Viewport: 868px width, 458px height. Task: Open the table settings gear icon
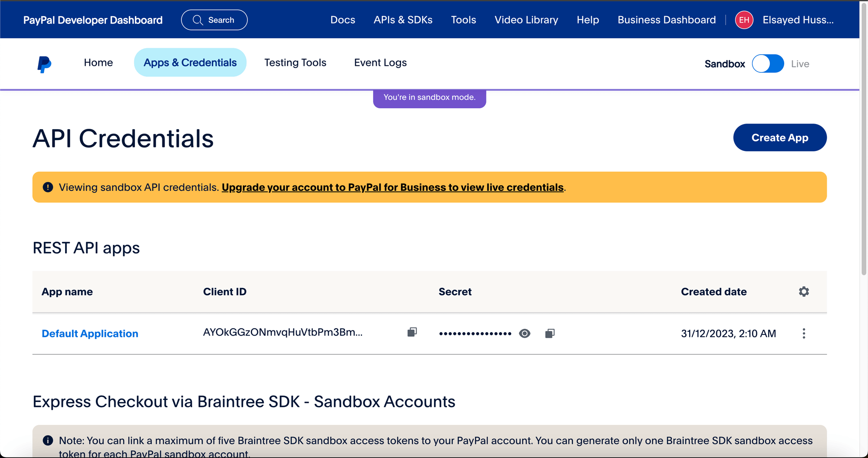804,291
